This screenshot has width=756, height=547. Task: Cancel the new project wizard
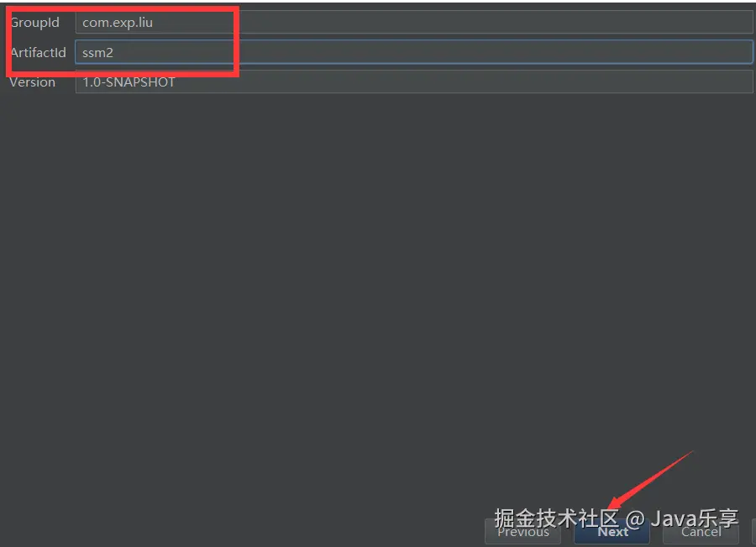(x=701, y=532)
